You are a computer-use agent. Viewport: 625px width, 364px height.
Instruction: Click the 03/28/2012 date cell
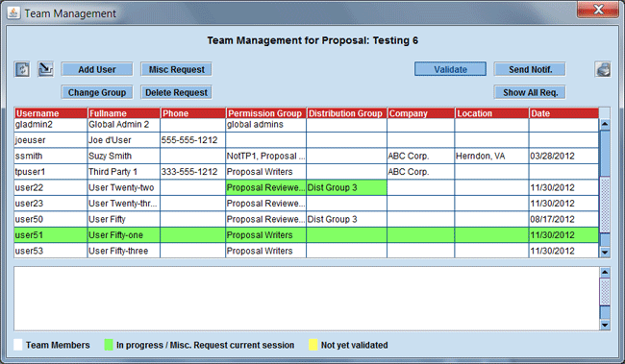(563, 157)
